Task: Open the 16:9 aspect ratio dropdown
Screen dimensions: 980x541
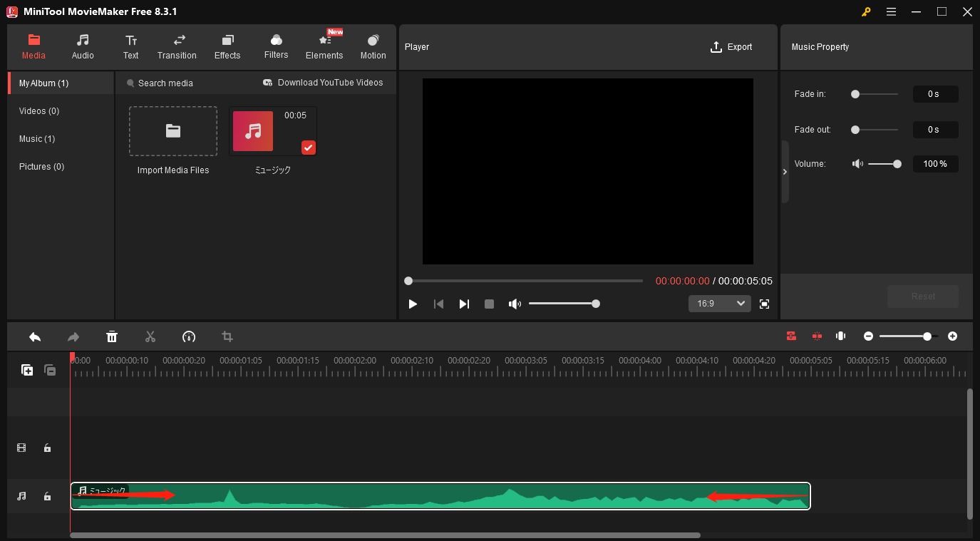Action: (719, 303)
